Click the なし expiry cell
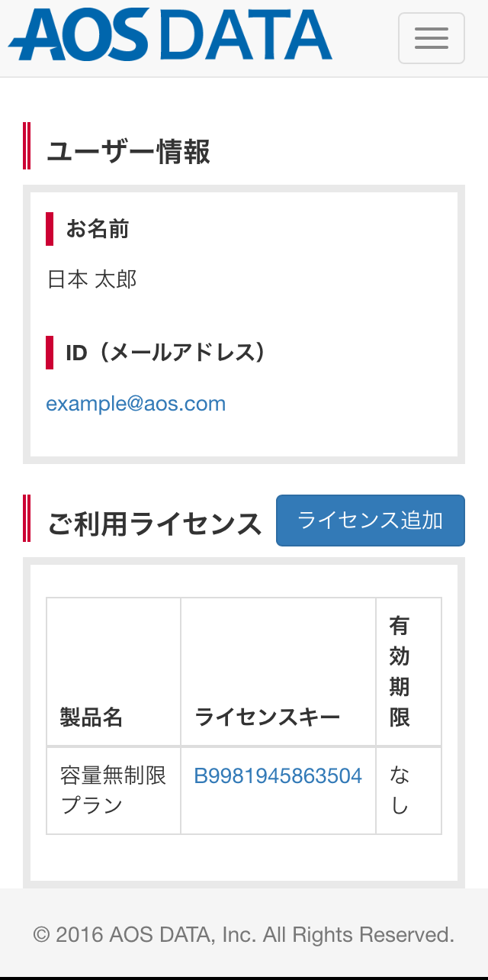The height and width of the screenshot is (980, 488). click(400, 791)
